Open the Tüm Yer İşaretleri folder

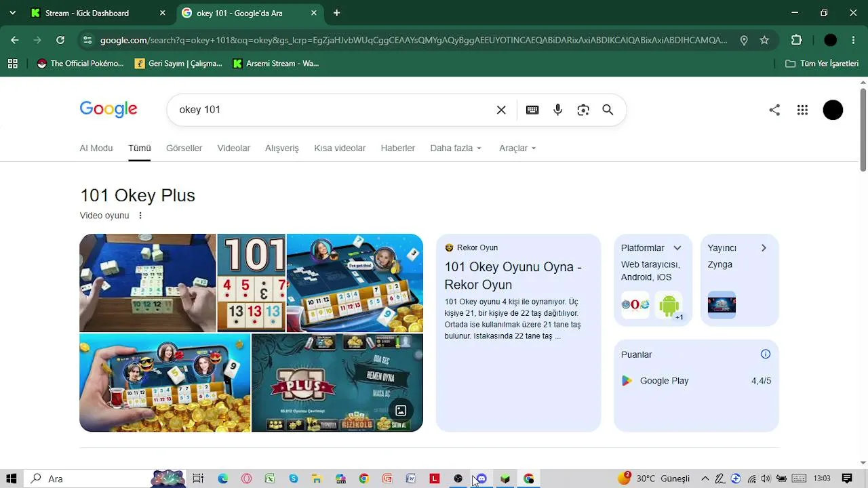point(822,64)
